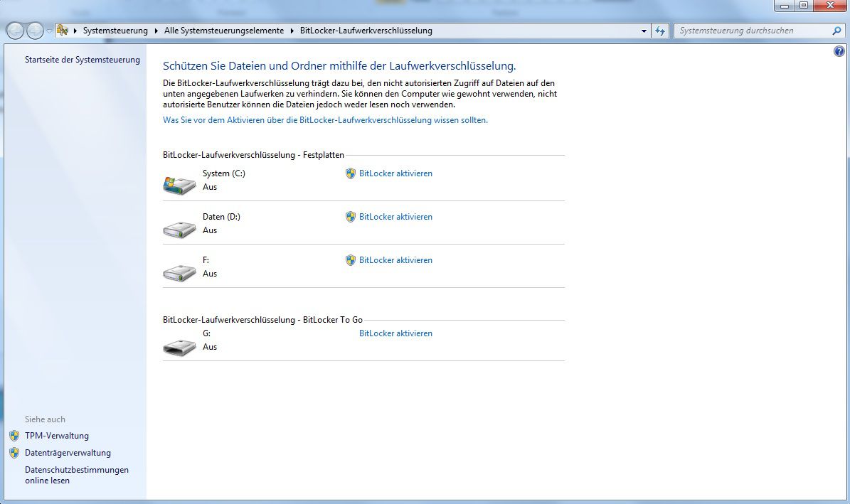Click the Daten (D:) drive icon

click(179, 227)
